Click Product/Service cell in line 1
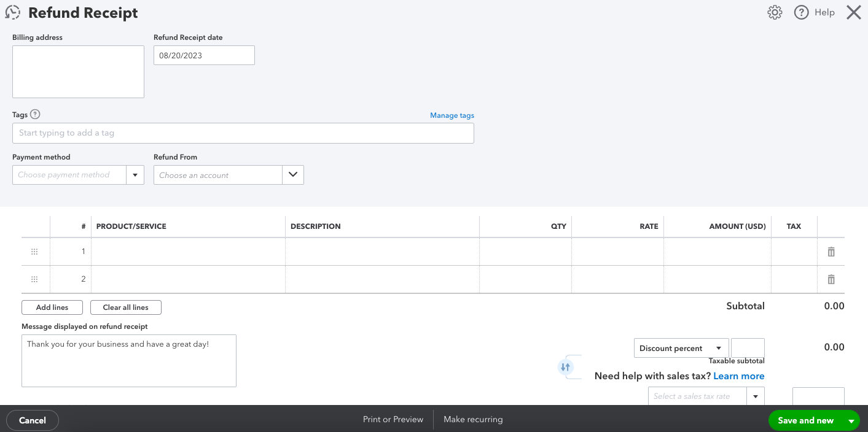The height and width of the screenshot is (432, 868). [188, 252]
